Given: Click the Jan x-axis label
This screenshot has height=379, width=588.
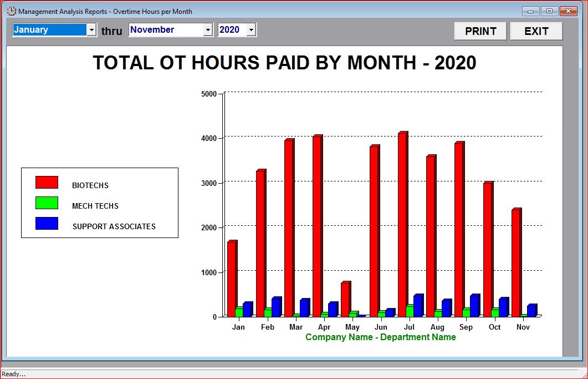Looking at the screenshot, I should (238, 327).
